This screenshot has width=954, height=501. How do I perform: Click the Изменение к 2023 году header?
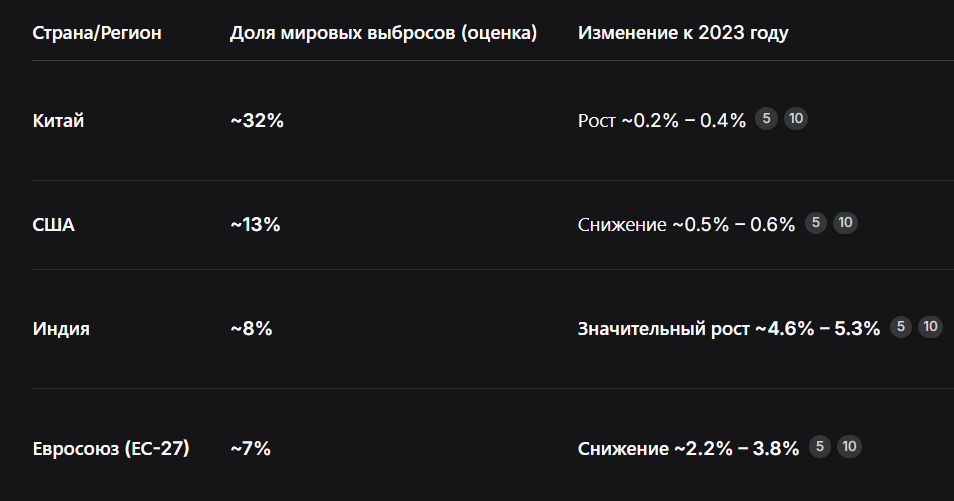(683, 32)
